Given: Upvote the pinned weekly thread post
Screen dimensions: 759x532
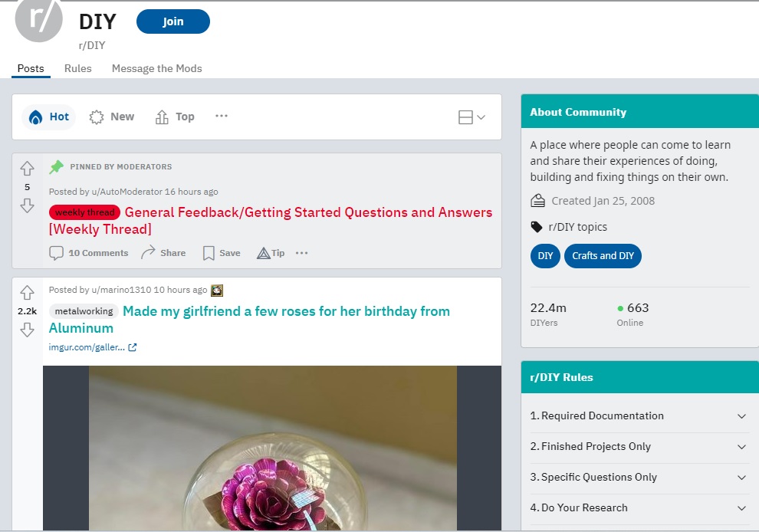Looking at the screenshot, I should (27, 168).
